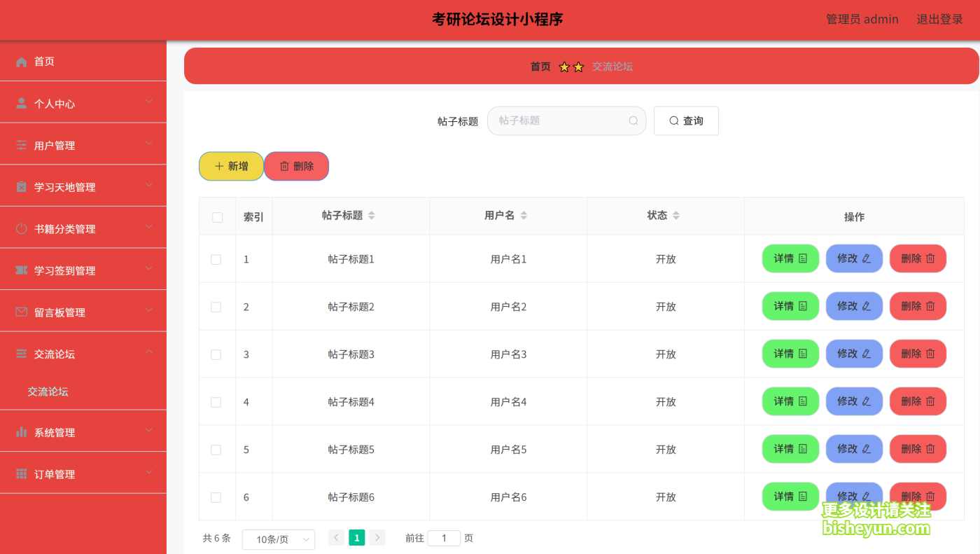
Task: Click 详情 on the 帖子标题2 row
Action: point(790,306)
